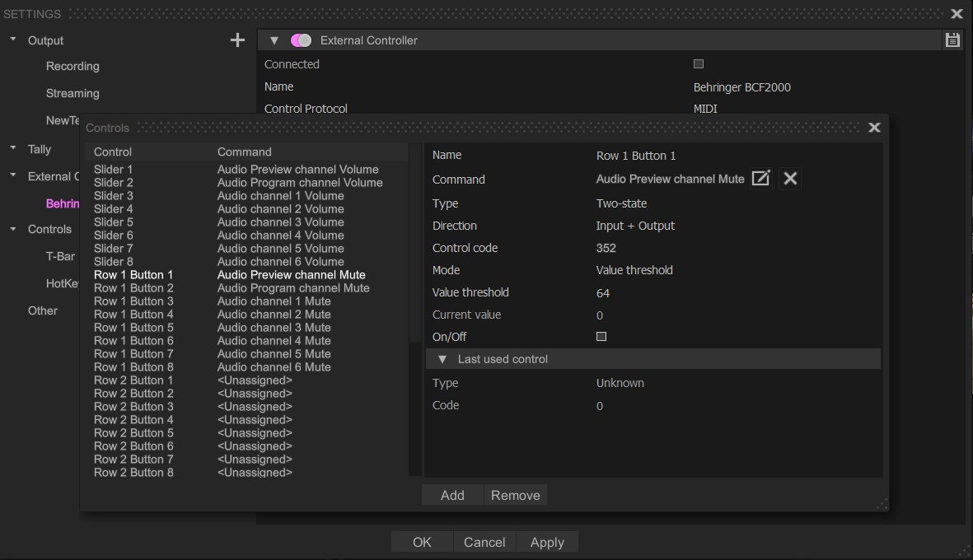Screen dimensions: 973x560
Task: Select the Row 2 Button 8 row
Action: point(247,473)
